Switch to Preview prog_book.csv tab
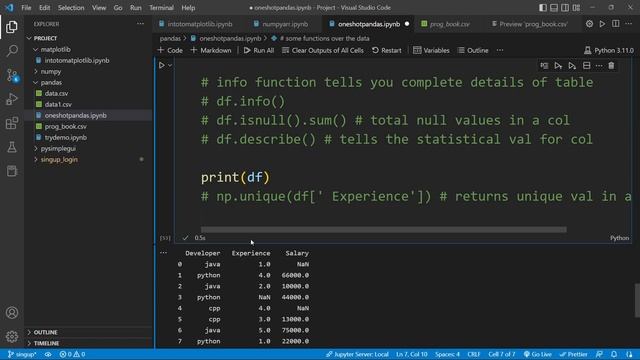 (x=533, y=24)
